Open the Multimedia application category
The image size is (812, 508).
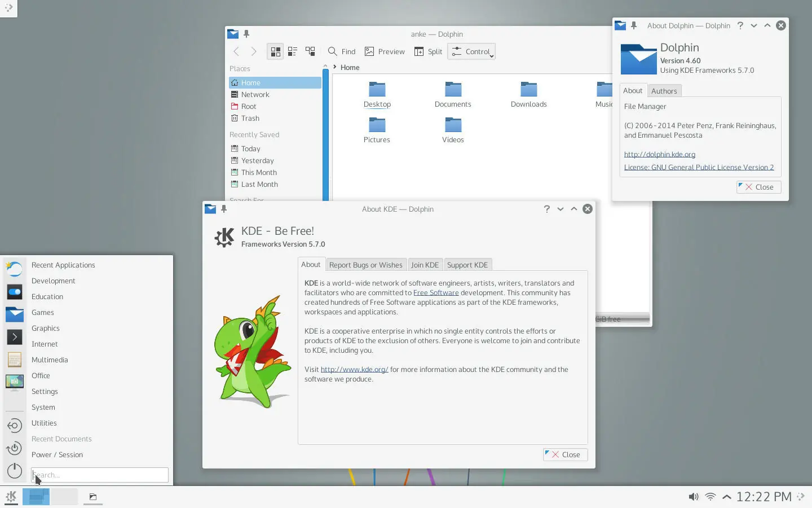[x=50, y=360]
